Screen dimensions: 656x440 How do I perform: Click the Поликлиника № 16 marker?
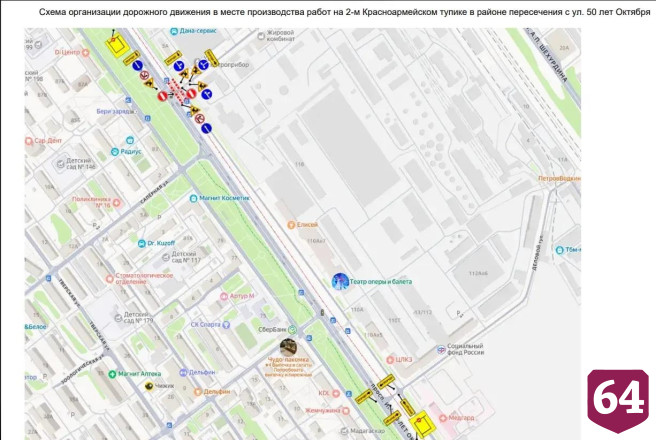pos(117,203)
